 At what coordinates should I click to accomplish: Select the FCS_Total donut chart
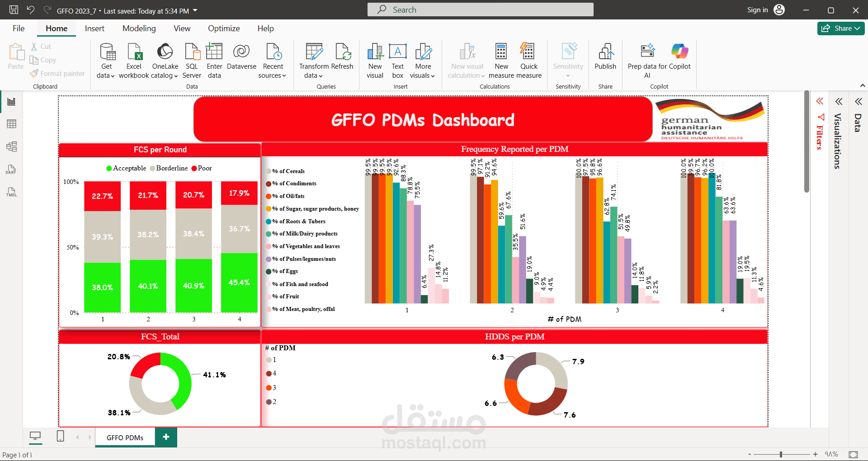pyautogui.click(x=160, y=384)
